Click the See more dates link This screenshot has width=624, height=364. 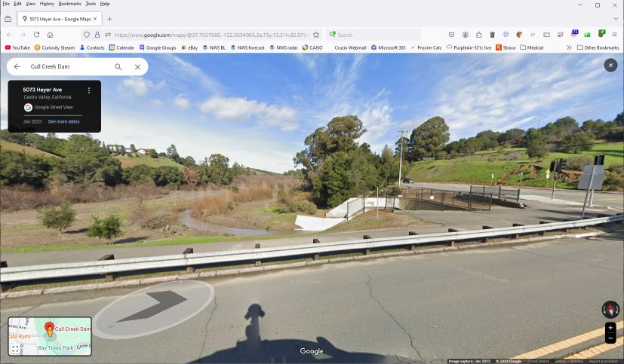(x=63, y=121)
